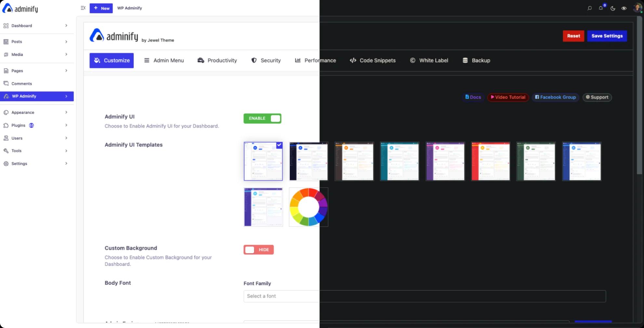Toggle the Custom Background Hide switch

[259, 250]
